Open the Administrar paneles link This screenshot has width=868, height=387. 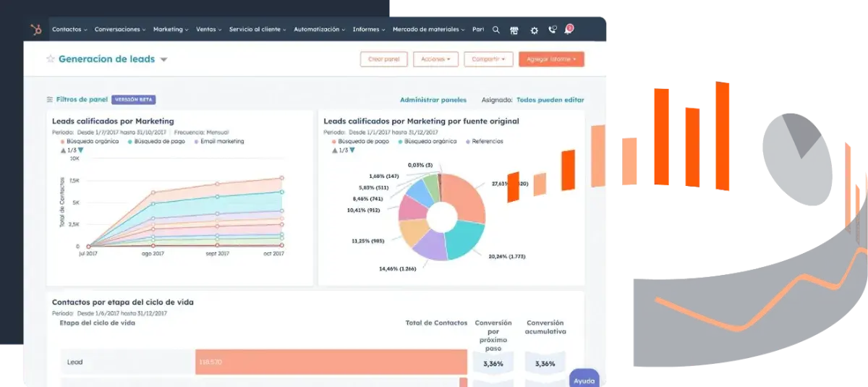click(433, 100)
